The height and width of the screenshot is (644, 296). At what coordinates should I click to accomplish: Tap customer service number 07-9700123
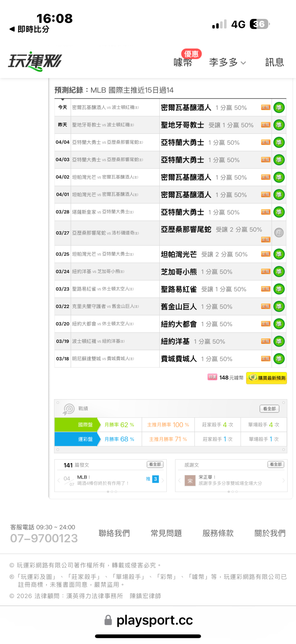click(x=44, y=538)
